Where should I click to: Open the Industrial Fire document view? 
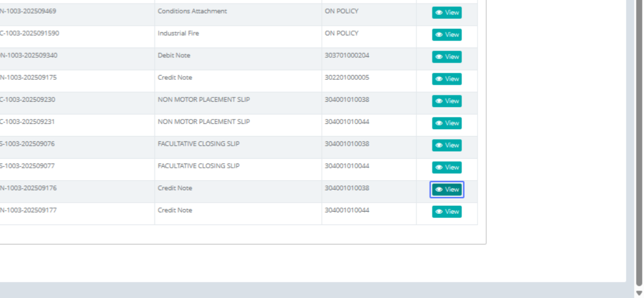coord(447,35)
